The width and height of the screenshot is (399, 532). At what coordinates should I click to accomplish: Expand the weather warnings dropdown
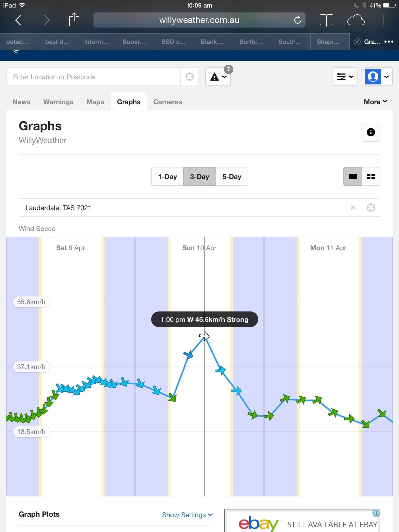218,77
